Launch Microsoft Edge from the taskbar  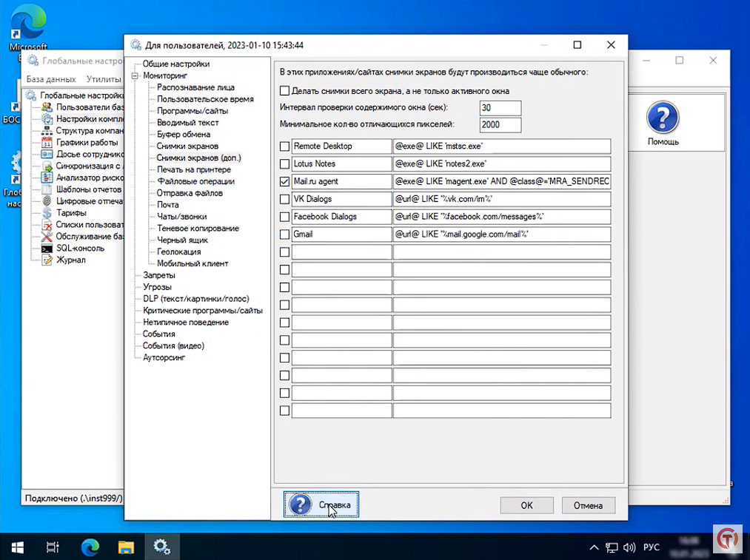(90, 547)
